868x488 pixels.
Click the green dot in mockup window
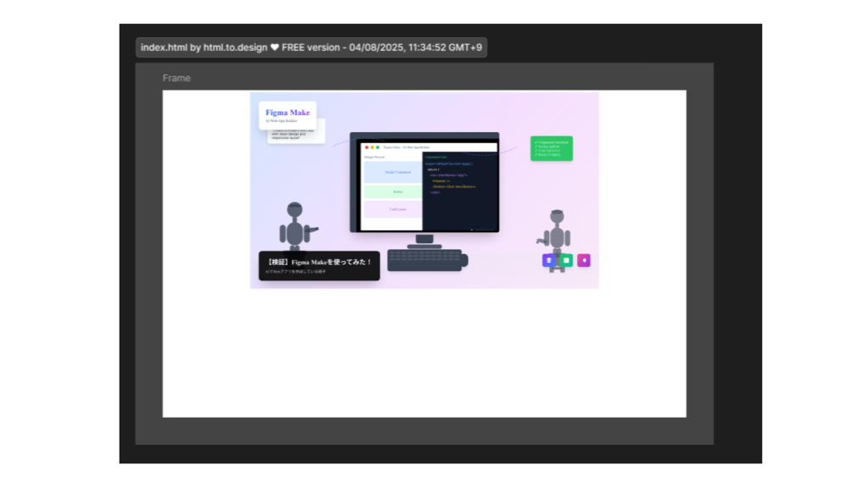[x=377, y=147]
